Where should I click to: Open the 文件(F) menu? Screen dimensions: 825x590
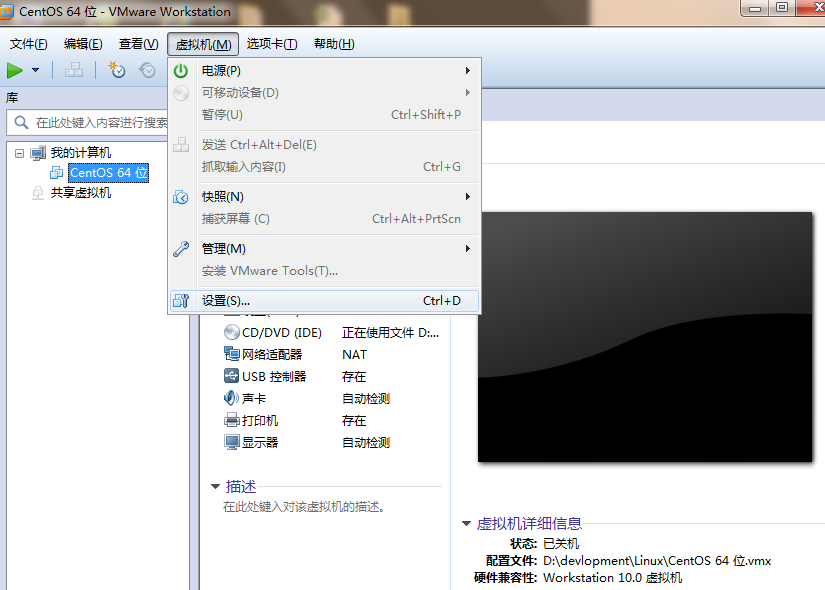(28, 44)
